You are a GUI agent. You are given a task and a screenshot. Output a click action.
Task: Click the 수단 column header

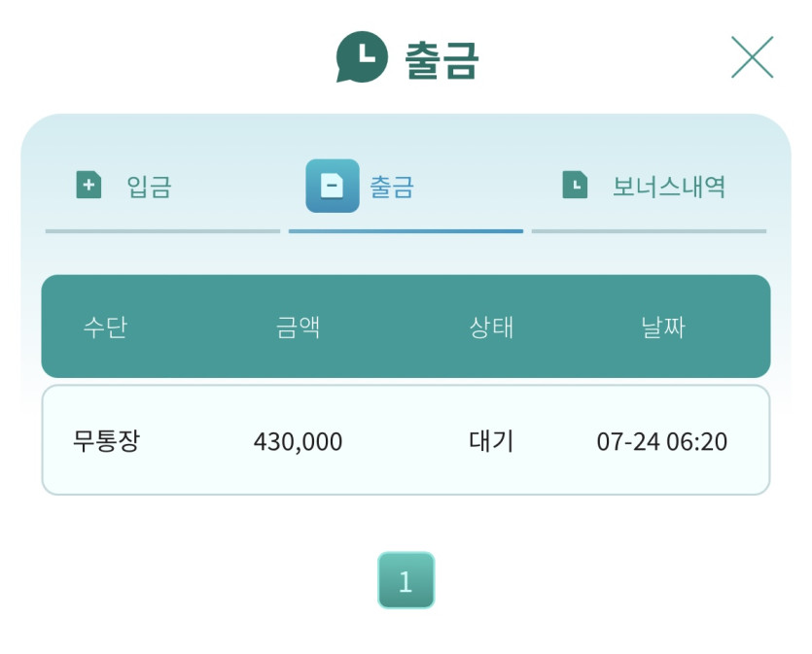tap(105, 327)
